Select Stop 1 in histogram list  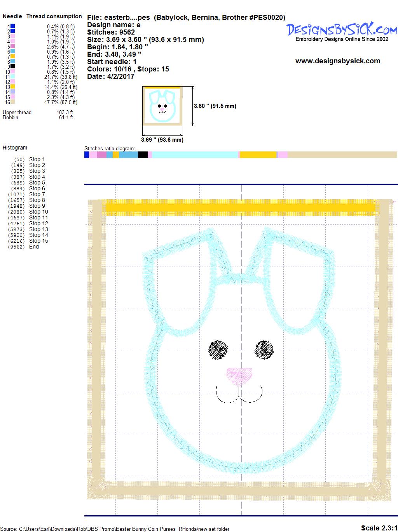(x=37, y=159)
